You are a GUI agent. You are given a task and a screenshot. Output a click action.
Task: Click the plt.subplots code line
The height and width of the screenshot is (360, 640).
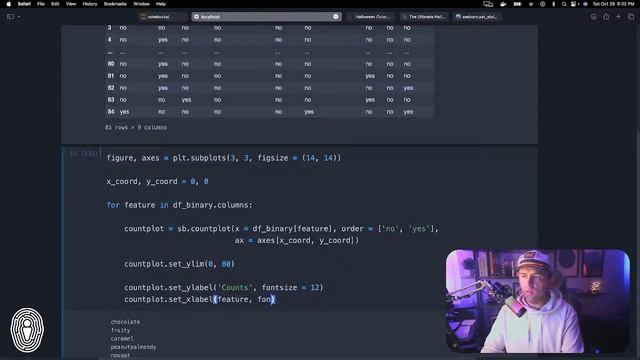coord(224,158)
